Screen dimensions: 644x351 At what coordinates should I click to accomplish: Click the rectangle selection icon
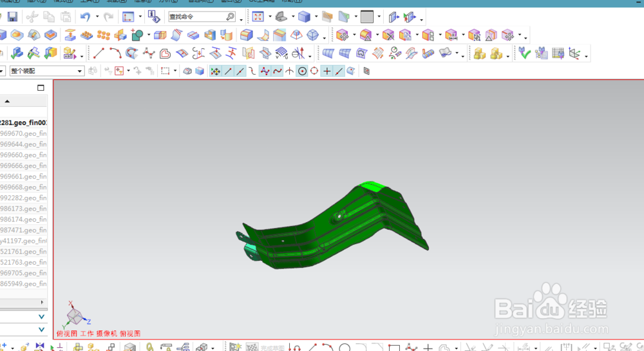point(165,71)
